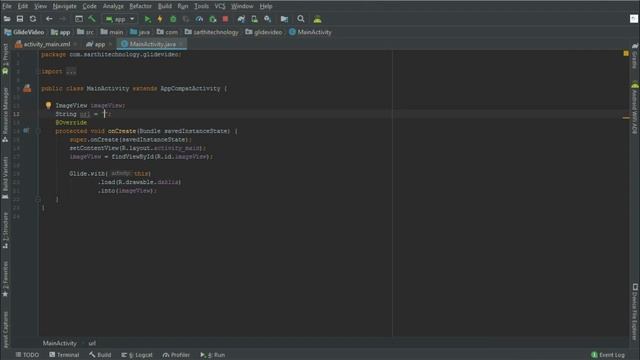The image size is (640, 360).
Task: Click the Sync Project with Gradle icon
Action: click(x=241, y=19)
